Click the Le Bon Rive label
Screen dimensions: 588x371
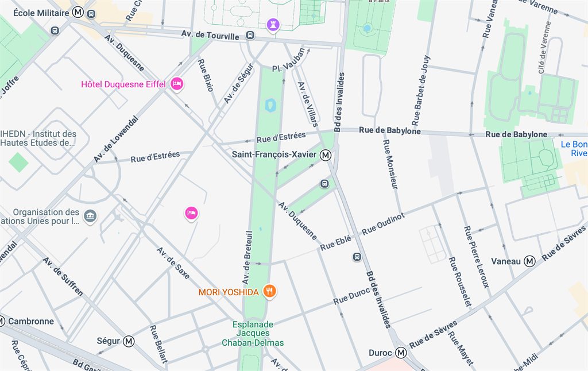574,149
